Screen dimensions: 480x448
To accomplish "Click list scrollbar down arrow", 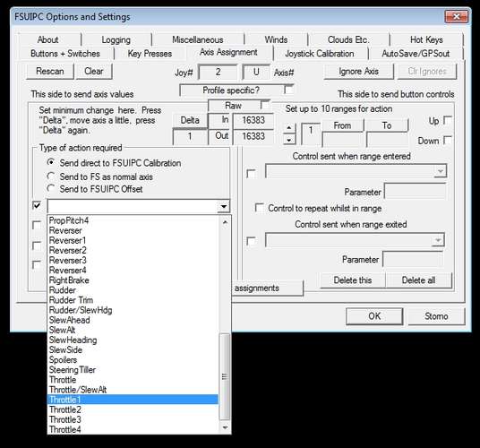I will coord(225,427).
